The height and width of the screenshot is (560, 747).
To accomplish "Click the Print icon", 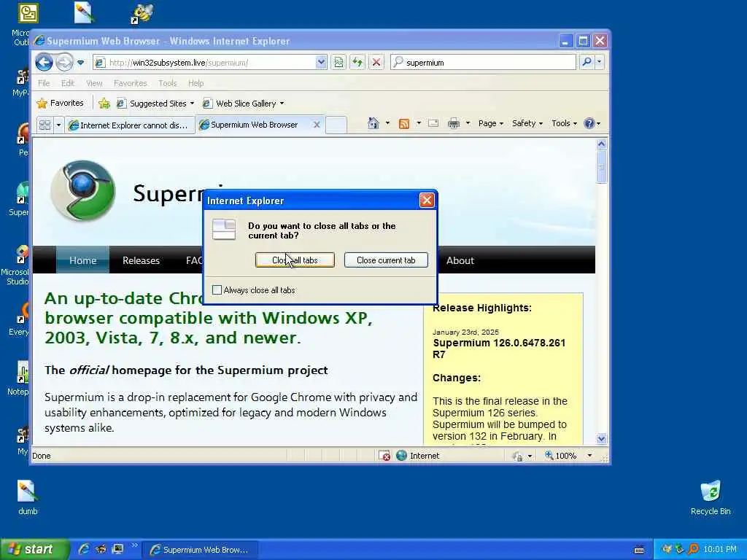I will coord(454,123).
